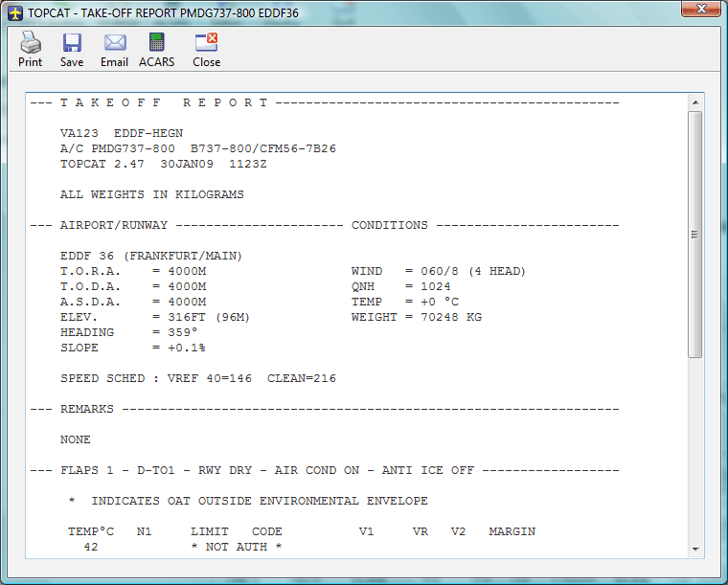Click the 'CLEAN=216' speed value
The width and height of the screenshot is (728, 585).
302,378
